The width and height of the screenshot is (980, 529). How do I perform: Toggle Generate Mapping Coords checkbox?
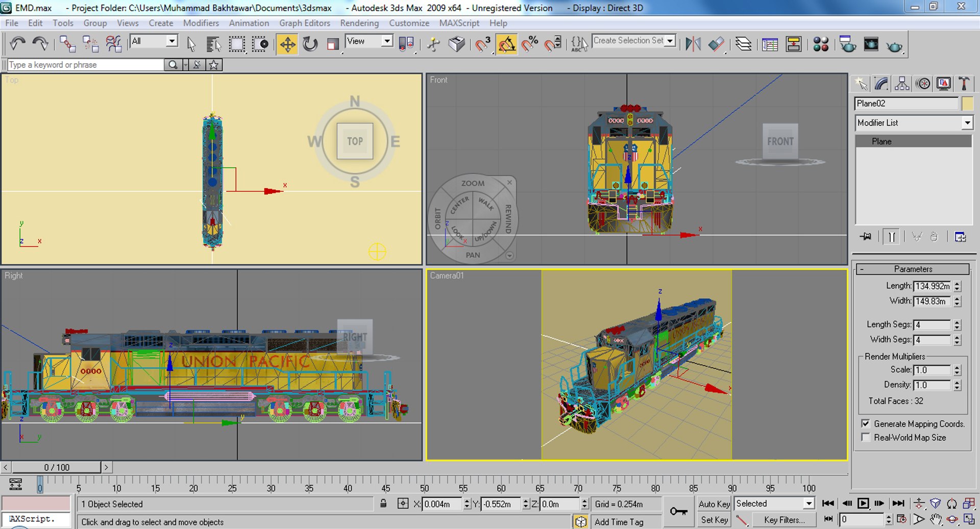pos(866,423)
